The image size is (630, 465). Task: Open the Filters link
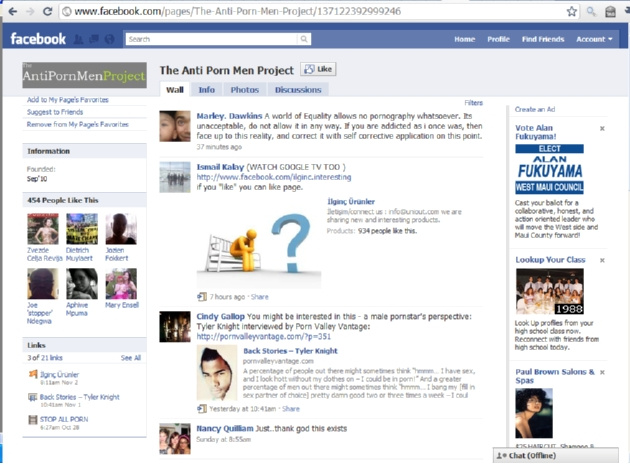(473, 103)
